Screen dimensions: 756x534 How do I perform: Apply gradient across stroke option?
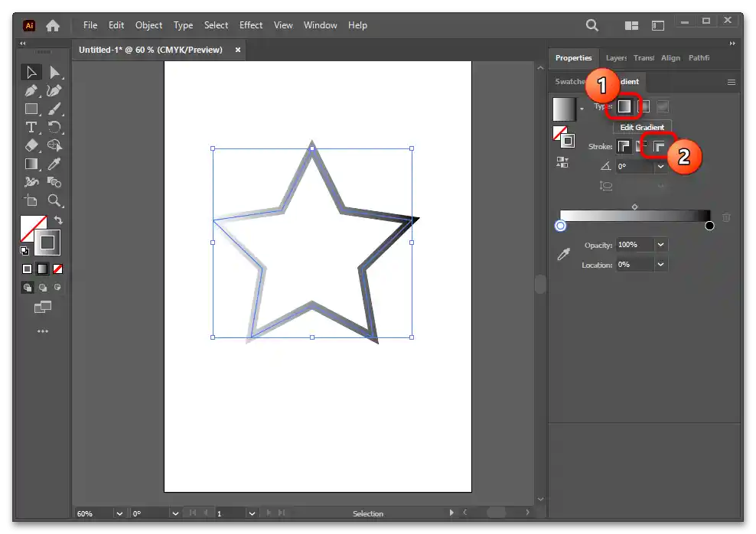pyautogui.click(x=658, y=146)
